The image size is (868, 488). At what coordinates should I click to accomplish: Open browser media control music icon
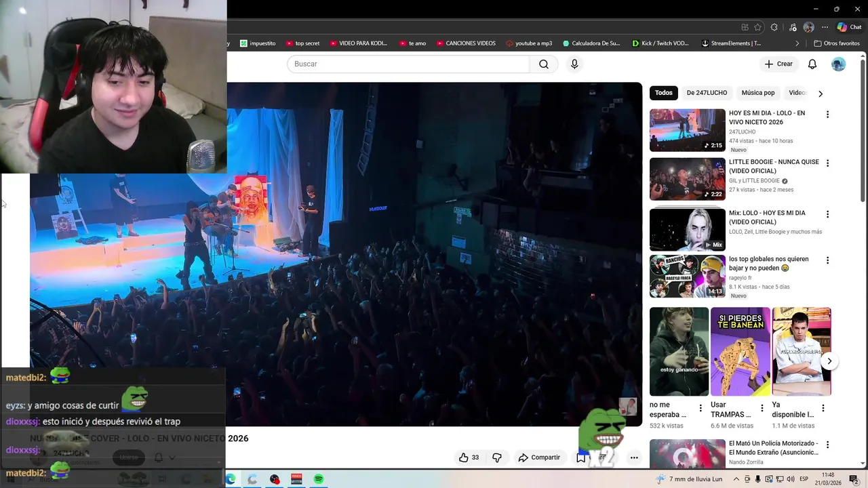[793, 27]
